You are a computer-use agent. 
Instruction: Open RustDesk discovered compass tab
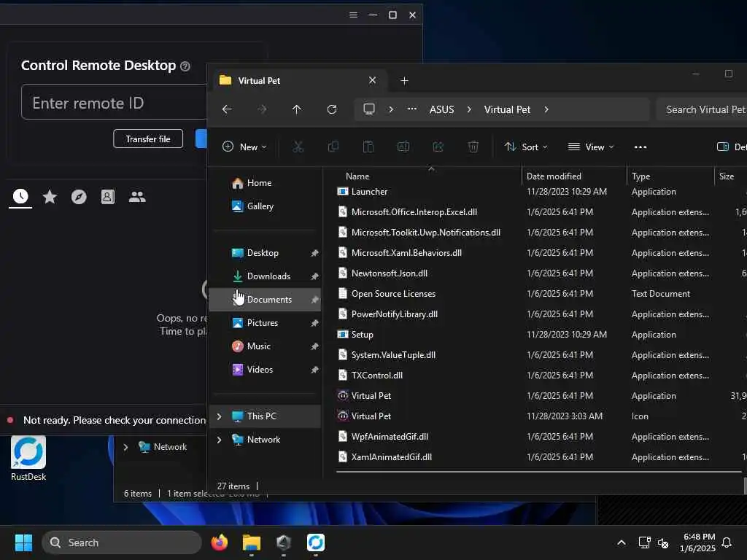pyautogui.click(x=79, y=196)
